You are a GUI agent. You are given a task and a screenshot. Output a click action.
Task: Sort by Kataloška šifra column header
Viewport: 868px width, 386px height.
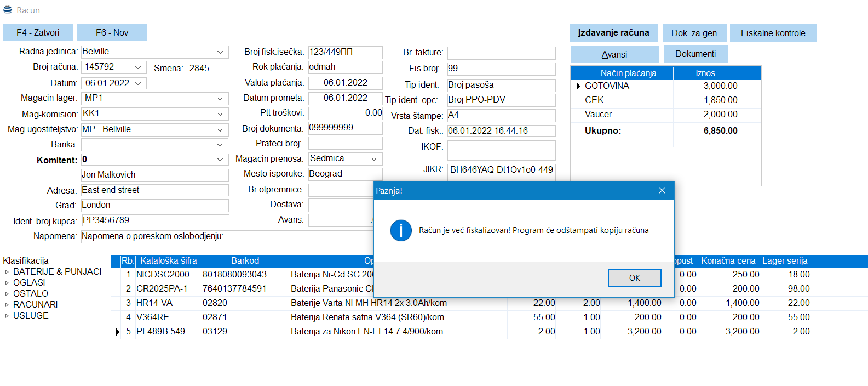[x=168, y=261]
